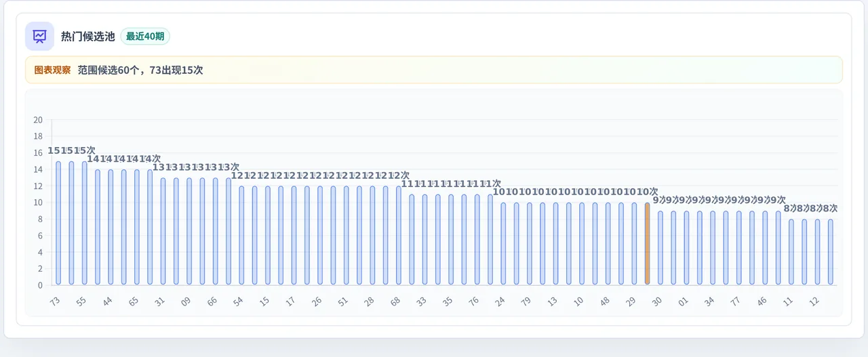Image resolution: width=868 pixels, height=357 pixels.
Task: Select the bar for number 01
Action: (687, 248)
